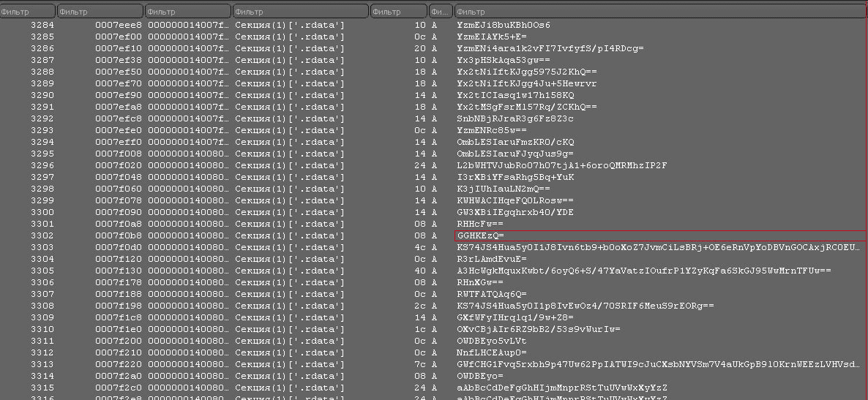
Task: Click the Секция(1)['.rdata'] cell in row 3311
Action: 290,341
